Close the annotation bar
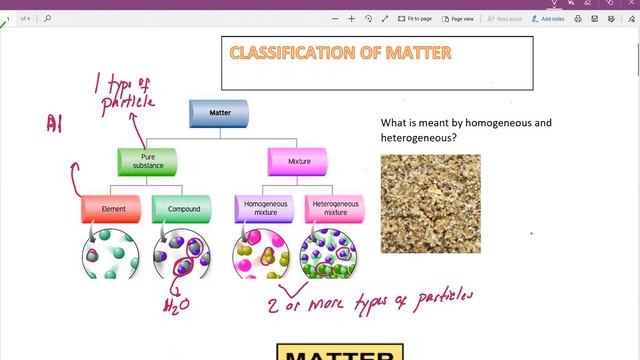 pyautogui.click(x=631, y=3)
